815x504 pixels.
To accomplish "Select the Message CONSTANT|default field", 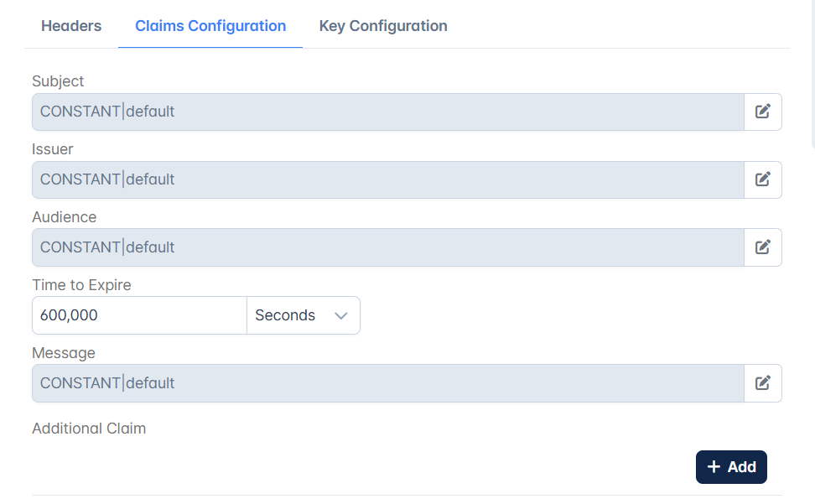I will (x=388, y=383).
